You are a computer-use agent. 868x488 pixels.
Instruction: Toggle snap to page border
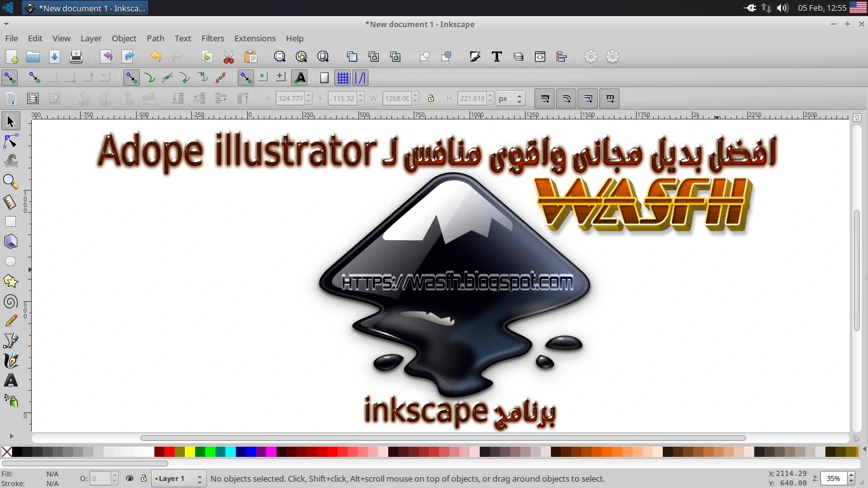pyautogui.click(x=324, y=78)
